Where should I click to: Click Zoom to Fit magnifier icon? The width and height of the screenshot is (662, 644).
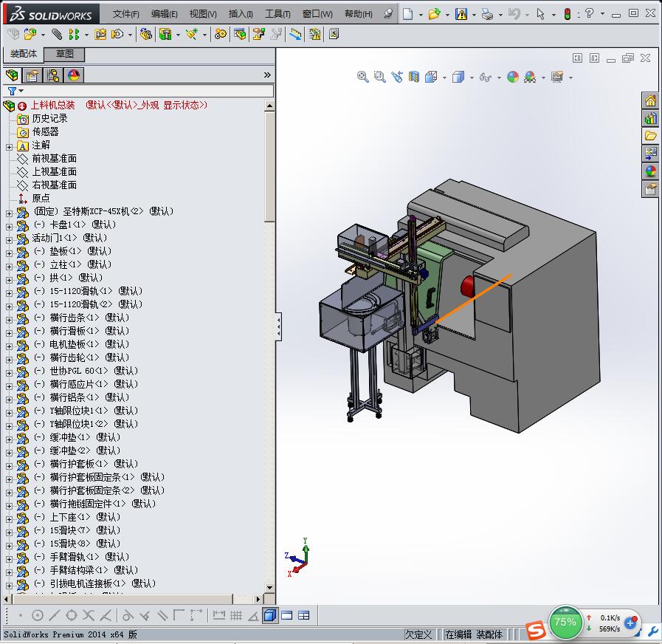[362, 77]
